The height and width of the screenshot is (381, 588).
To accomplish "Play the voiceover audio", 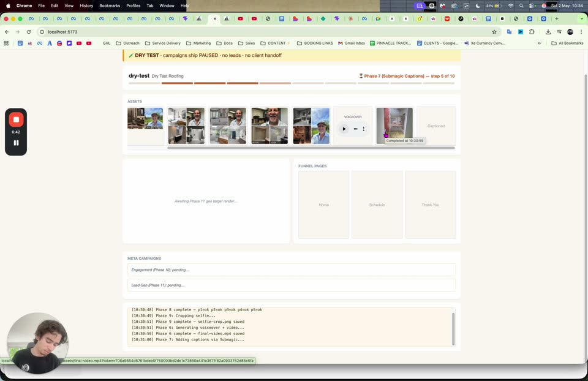I will [344, 129].
